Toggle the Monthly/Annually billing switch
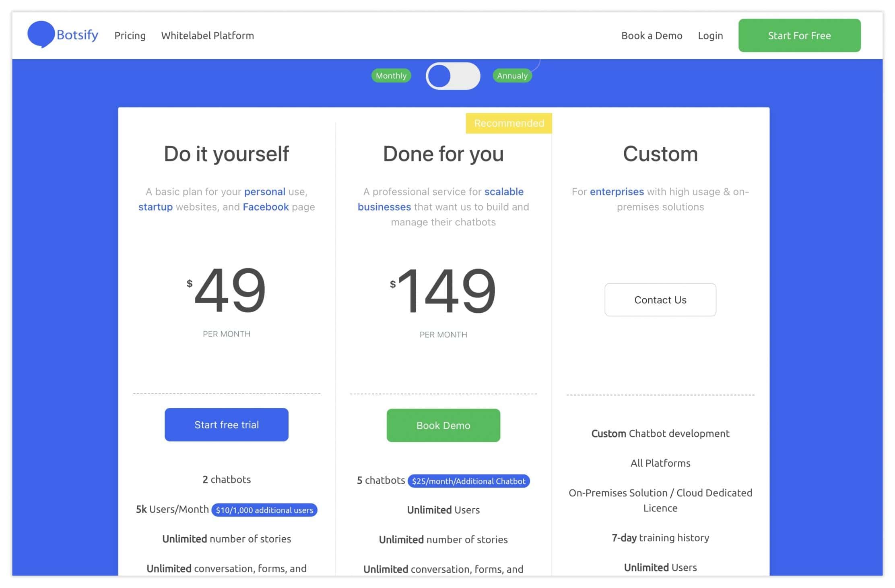 [x=453, y=76]
